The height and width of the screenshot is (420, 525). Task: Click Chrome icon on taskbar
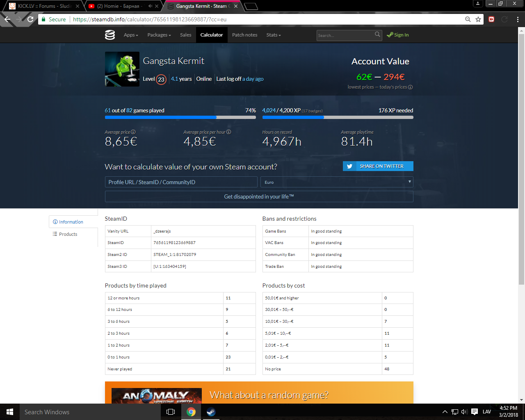[191, 412]
